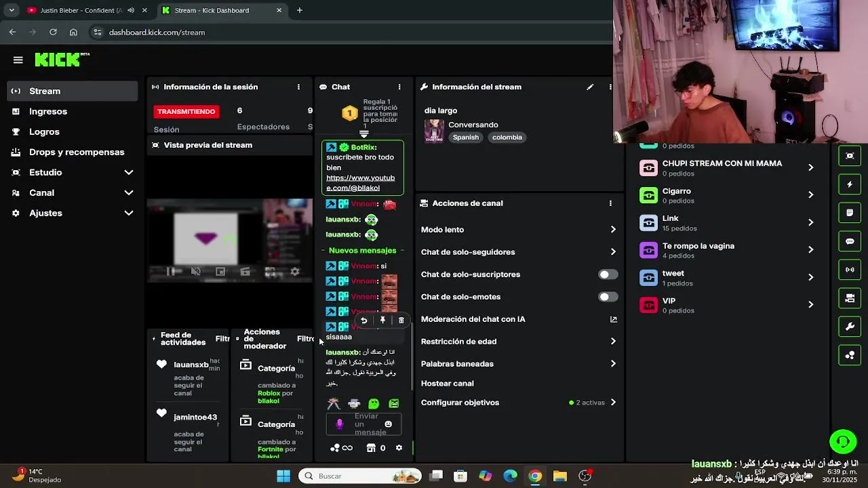The height and width of the screenshot is (488, 868).
Task: Click the camera icon in the right sidebar
Action: point(850,298)
